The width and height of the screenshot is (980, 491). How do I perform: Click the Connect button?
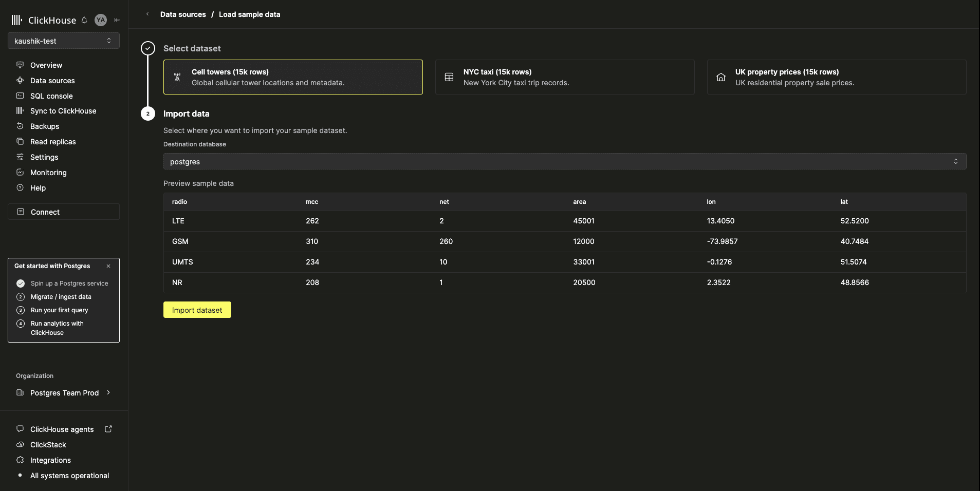point(64,212)
